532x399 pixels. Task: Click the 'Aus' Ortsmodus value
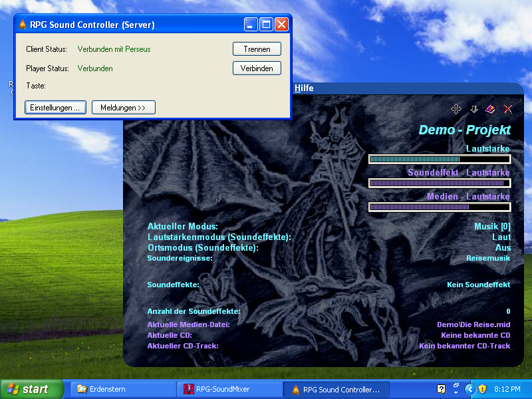(x=503, y=247)
